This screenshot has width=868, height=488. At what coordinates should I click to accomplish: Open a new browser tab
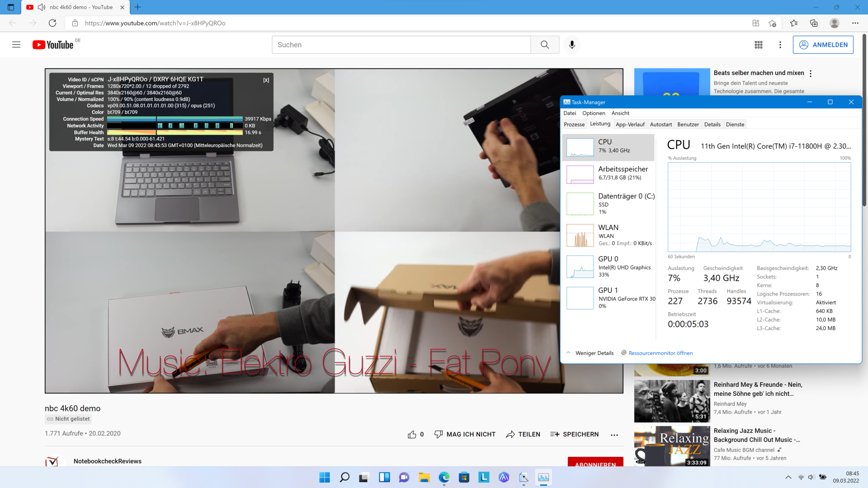click(138, 7)
